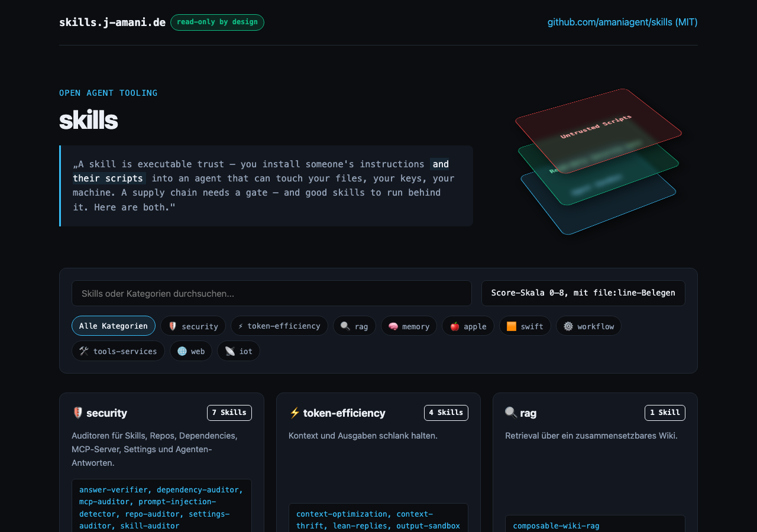
Task: Toggle the tools-services category filter
Action: 118,351
